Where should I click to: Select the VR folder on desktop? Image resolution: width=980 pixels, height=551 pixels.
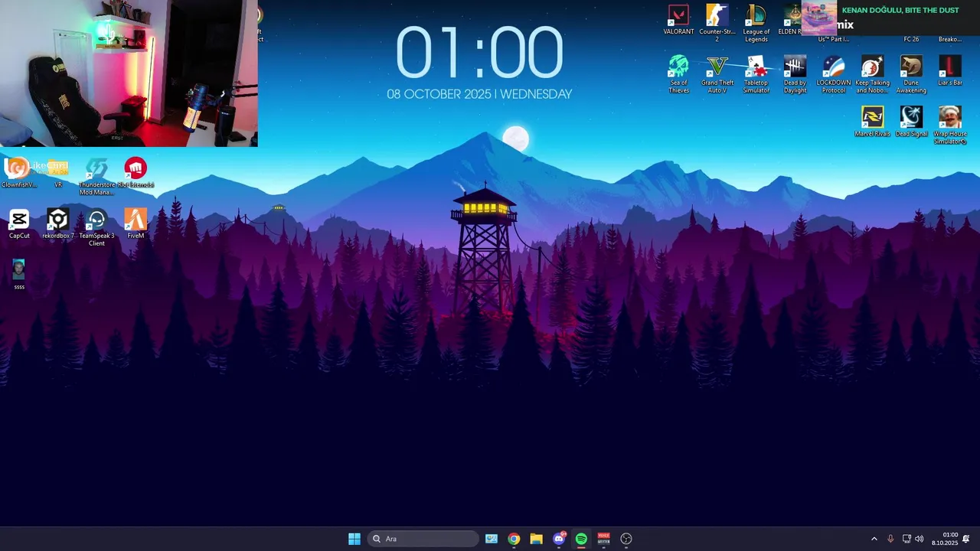(58, 173)
